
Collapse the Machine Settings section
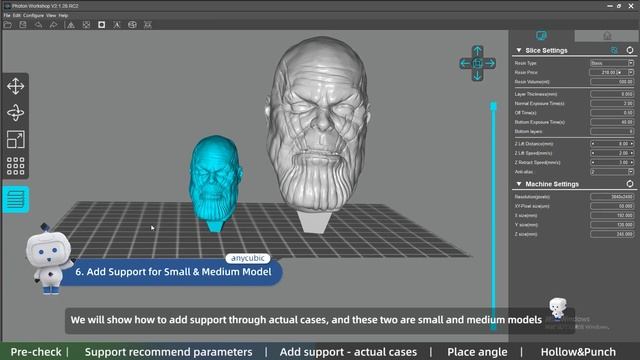coord(519,184)
